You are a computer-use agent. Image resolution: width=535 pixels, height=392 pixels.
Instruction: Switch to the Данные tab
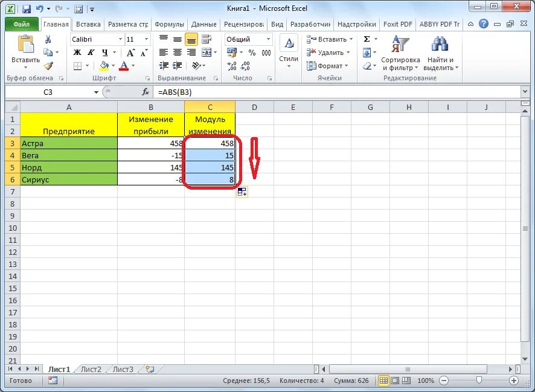pos(203,24)
